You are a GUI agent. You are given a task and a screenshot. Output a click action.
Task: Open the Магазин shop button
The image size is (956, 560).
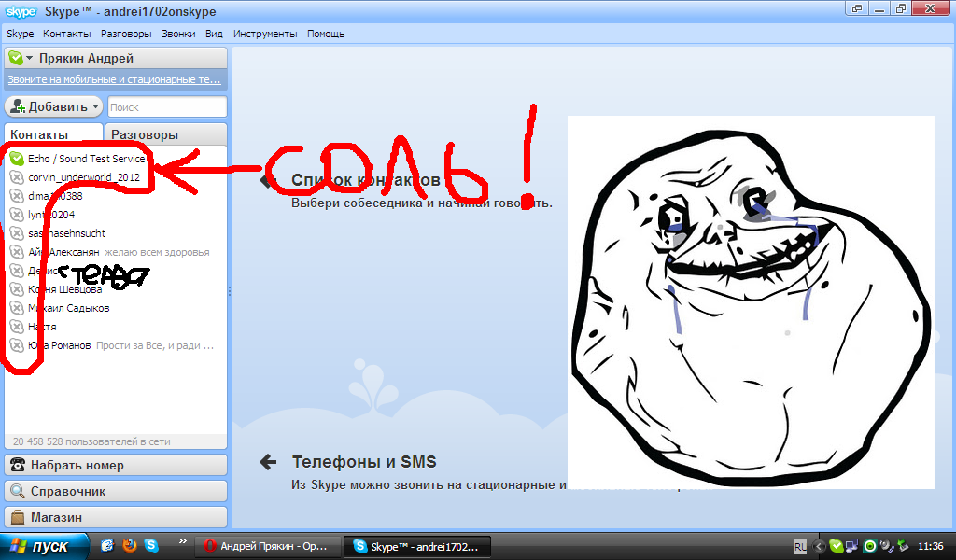pyautogui.click(x=116, y=517)
